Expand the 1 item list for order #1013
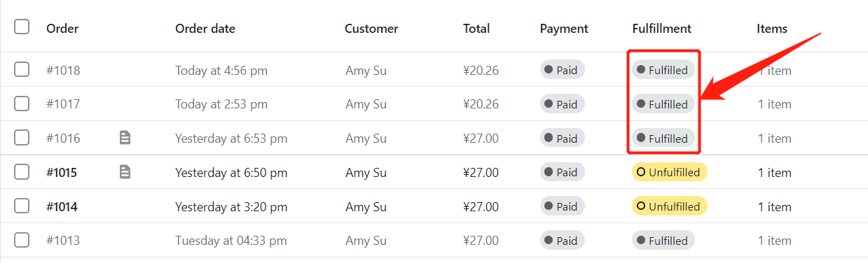This screenshot has width=868, height=263. pos(775,241)
